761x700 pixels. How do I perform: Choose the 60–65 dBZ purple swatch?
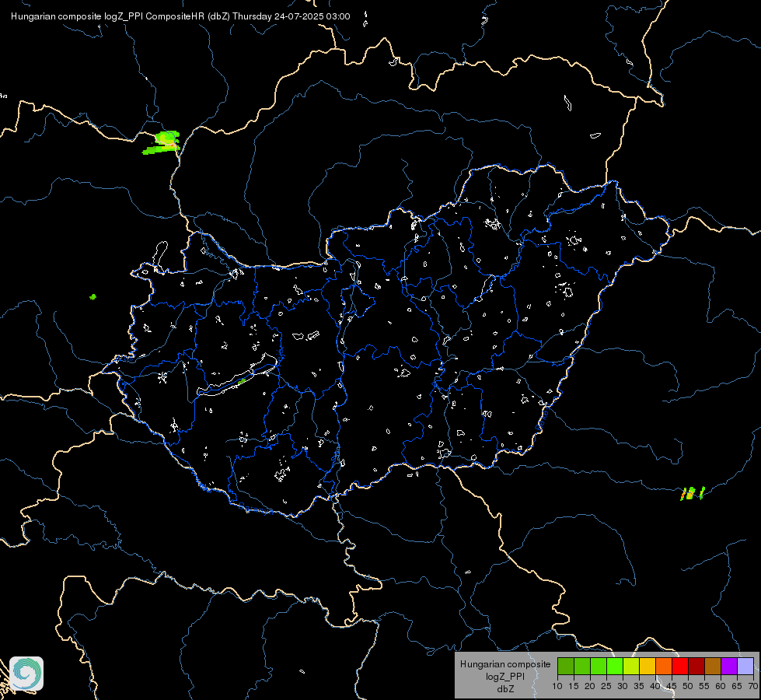[x=729, y=666]
